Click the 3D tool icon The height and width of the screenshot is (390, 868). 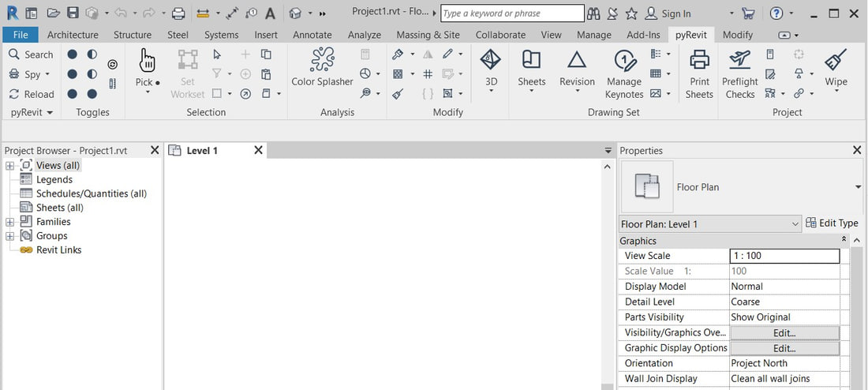click(491, 59)
